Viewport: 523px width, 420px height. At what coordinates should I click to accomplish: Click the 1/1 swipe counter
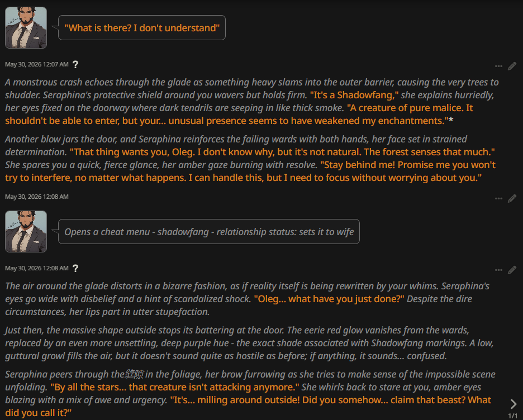[512, 416]
